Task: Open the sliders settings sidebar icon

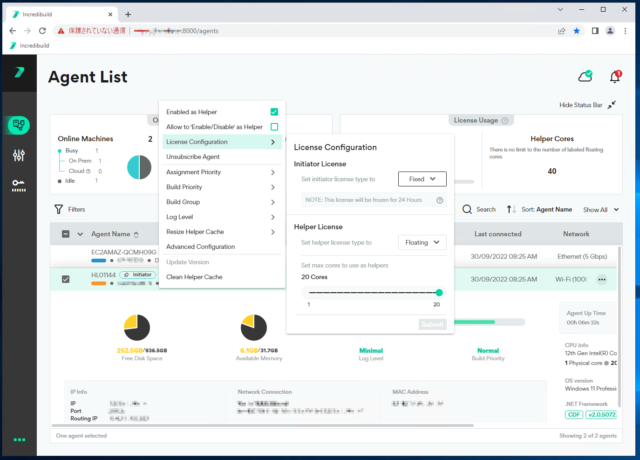Action: (x=19, y=155)
